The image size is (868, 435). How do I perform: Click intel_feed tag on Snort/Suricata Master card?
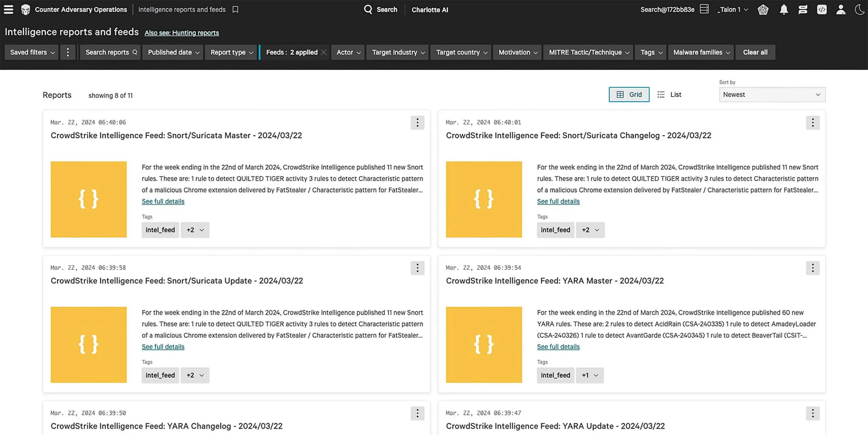click(x=160, y=230)
